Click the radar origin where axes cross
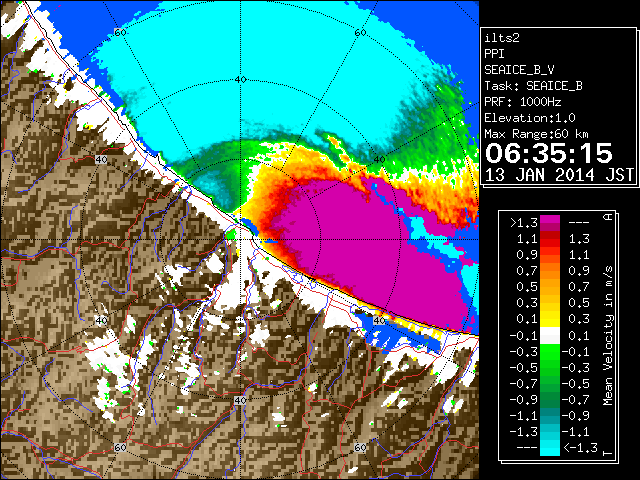The height and width of the screenshot is (480, 640). (240, 240)
